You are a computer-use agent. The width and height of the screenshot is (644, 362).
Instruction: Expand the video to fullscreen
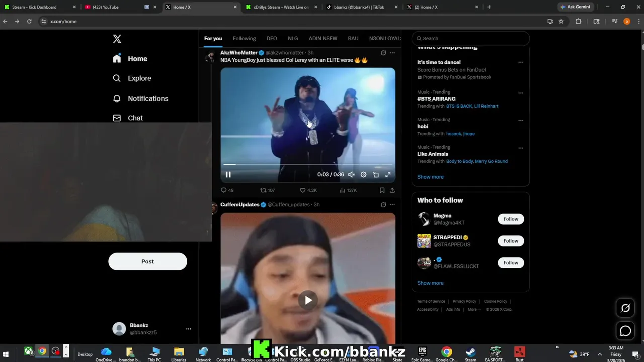coord(388,174)
